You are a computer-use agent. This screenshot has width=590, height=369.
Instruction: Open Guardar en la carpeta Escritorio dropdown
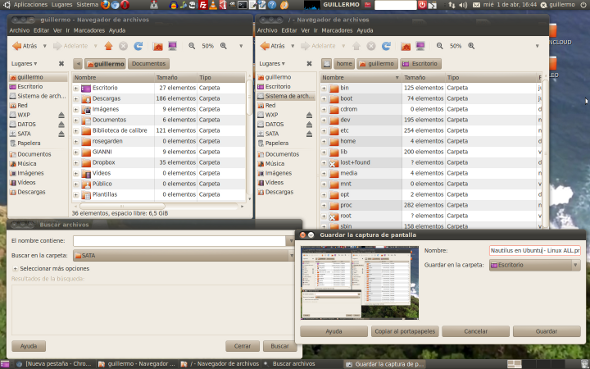click(534, 265)
